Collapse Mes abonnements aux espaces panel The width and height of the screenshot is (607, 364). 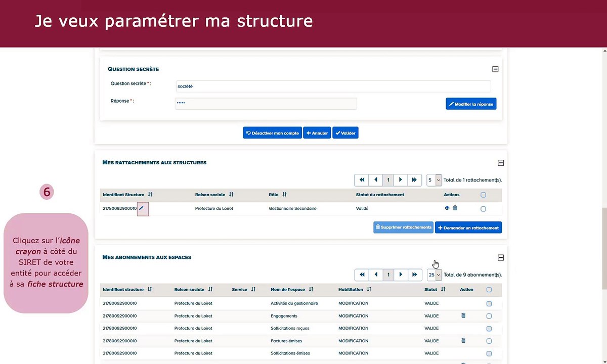click(x=501, y=257)
